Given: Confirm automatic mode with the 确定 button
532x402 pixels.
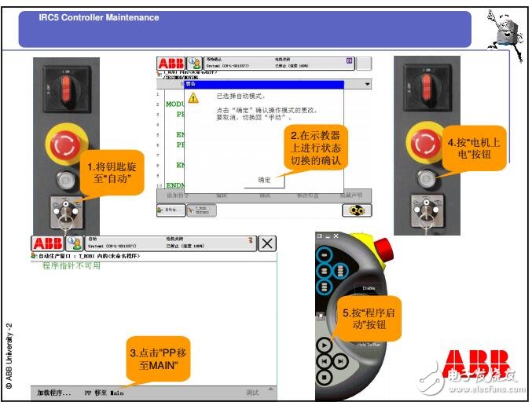Looking at the screenshot, I should click(264, 180).
